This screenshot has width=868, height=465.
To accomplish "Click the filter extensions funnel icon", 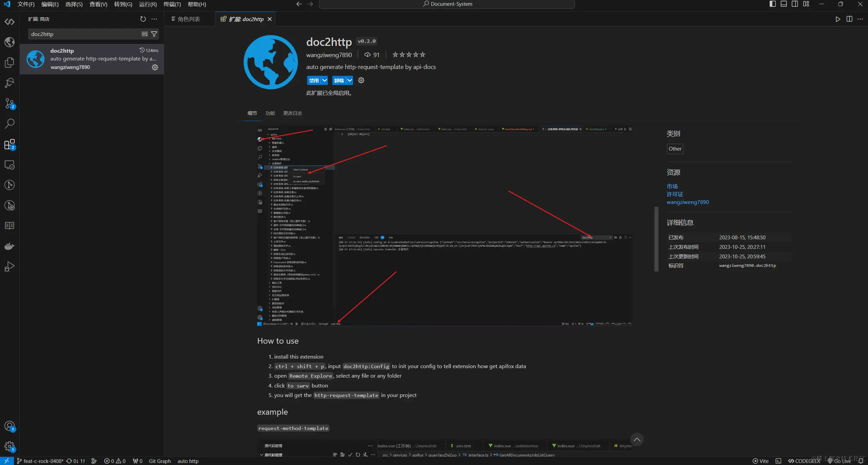I will (154, 34).
